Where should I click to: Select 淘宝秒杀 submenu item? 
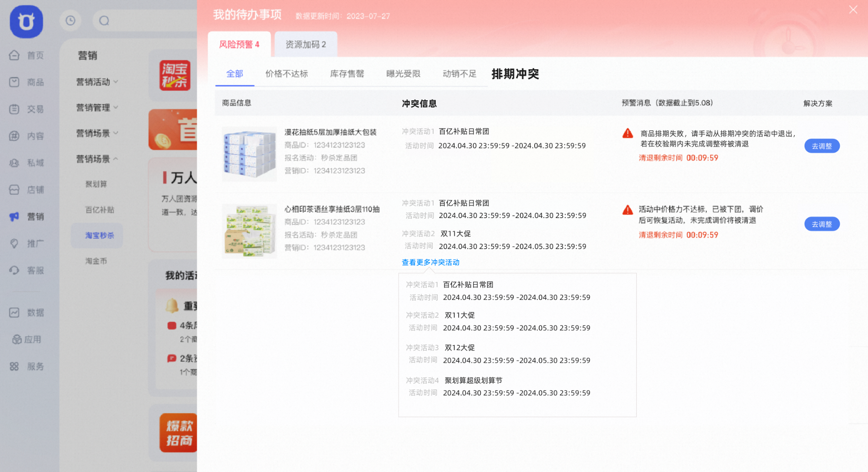pos(97,235)
